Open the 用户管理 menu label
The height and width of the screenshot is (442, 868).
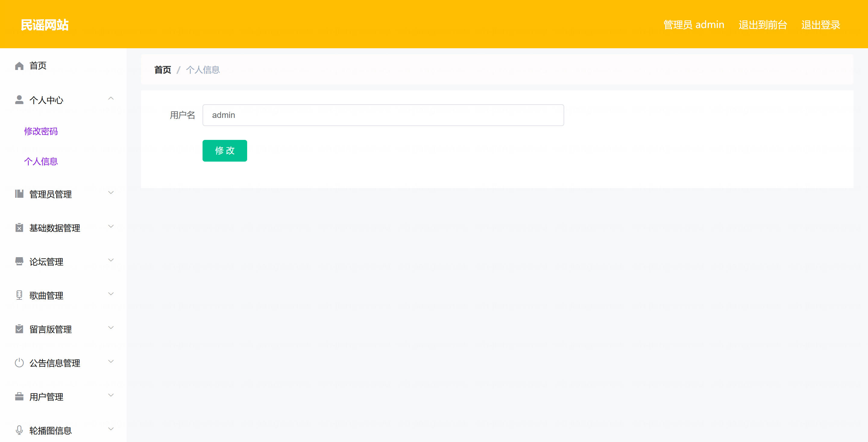46,397
